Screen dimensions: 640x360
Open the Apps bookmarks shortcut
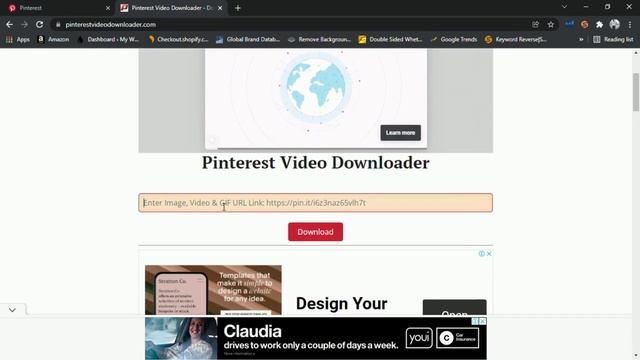click(18, 40)
